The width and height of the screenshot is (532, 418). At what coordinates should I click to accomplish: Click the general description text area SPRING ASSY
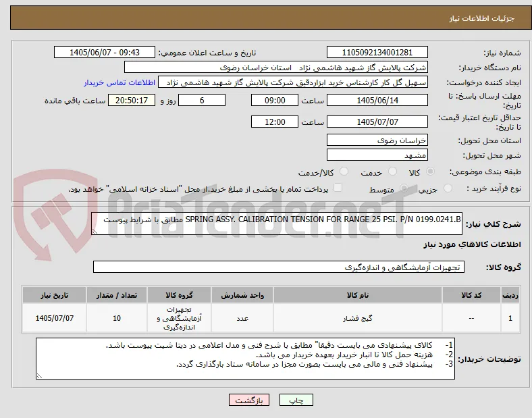point(277,224)
